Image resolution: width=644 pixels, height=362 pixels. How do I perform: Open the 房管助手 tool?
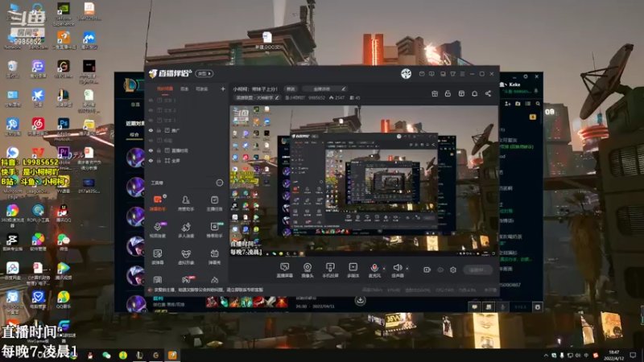(x=186, y=203)
